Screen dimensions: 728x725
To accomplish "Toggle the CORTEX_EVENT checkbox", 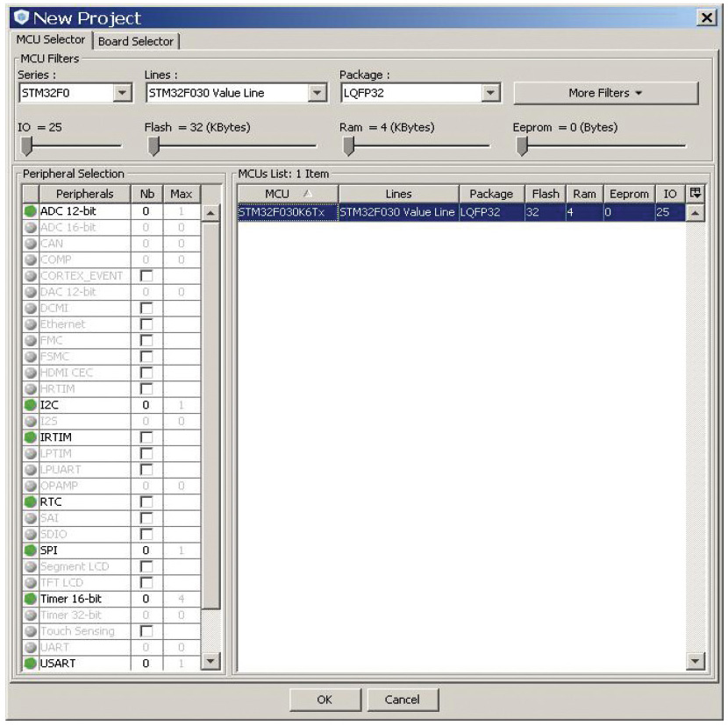I will 146,275.
